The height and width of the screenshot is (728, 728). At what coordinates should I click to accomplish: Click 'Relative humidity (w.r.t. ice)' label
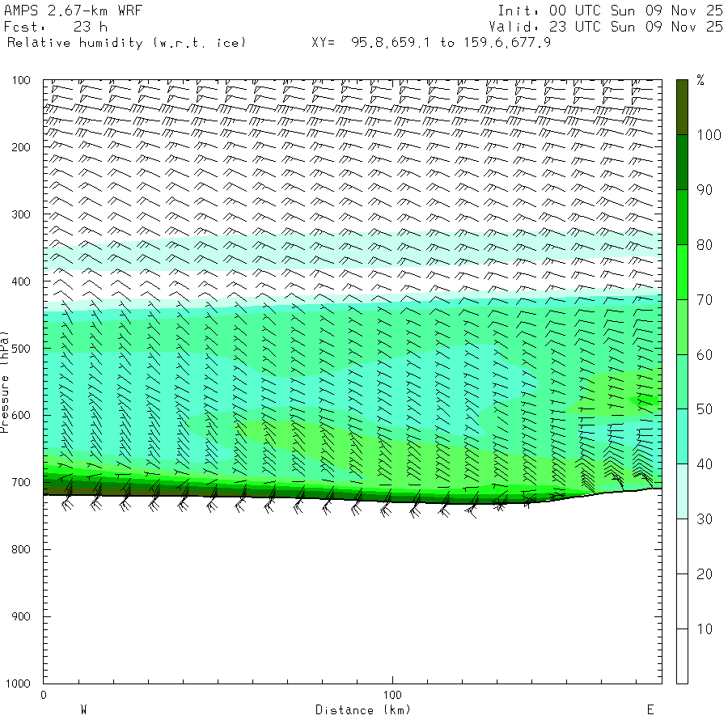coord(126,43)
